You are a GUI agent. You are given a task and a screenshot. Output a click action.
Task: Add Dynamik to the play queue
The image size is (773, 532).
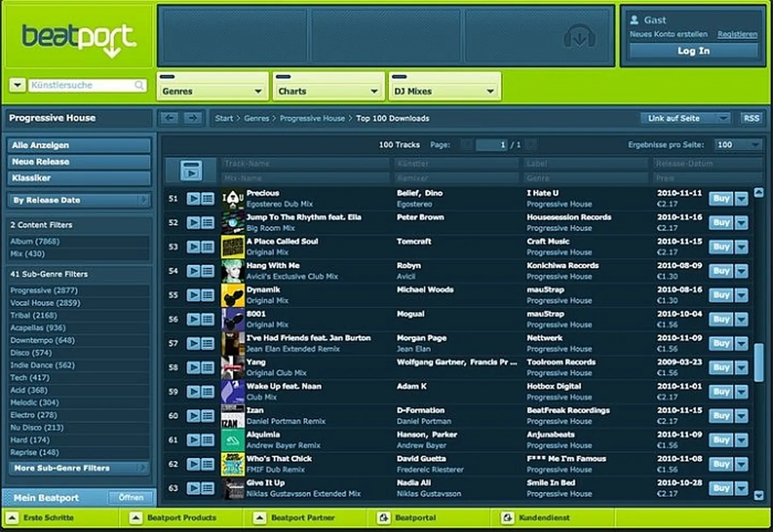point(207,295)
